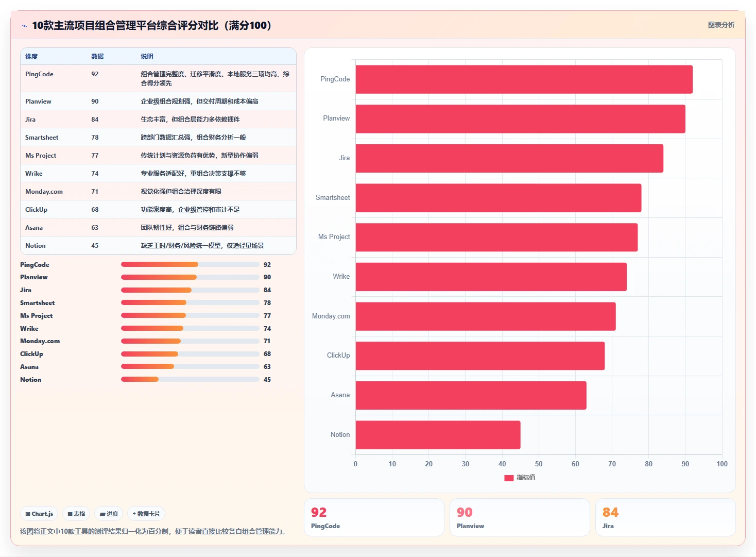Click the ClickUp bar in the chart

480,356
